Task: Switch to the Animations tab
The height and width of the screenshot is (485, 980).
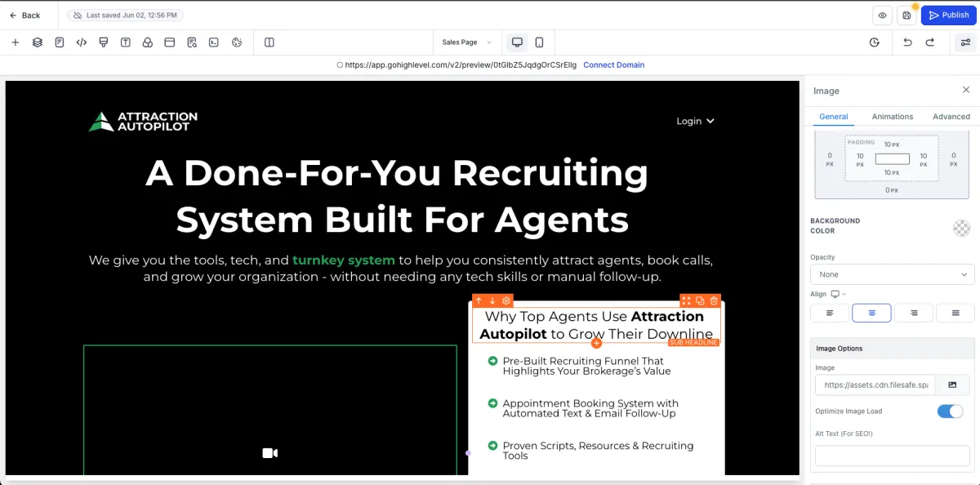Action: click(x=893, y=117)
